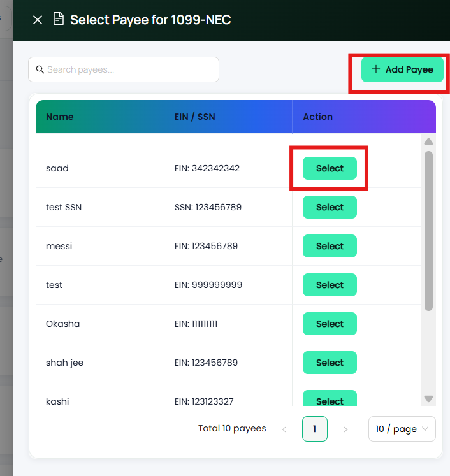
Task: Click the name Okasha
Action: [63, 324]
